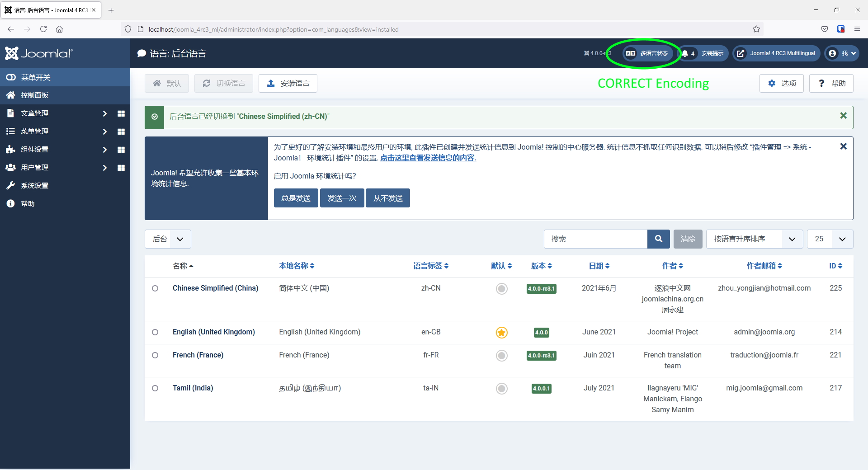Viewport: 868px width, 470px height.
Task: Click the browser home icon
Action: 59,29
